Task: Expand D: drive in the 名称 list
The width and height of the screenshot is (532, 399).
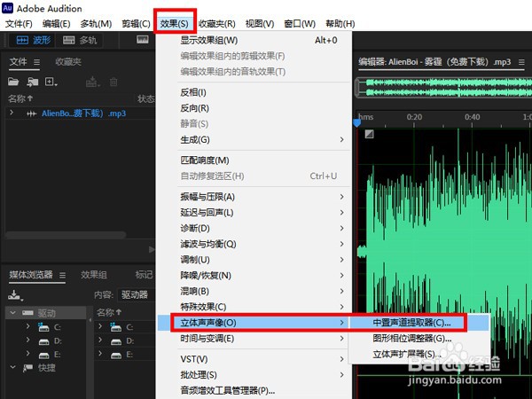Action: 100,340
